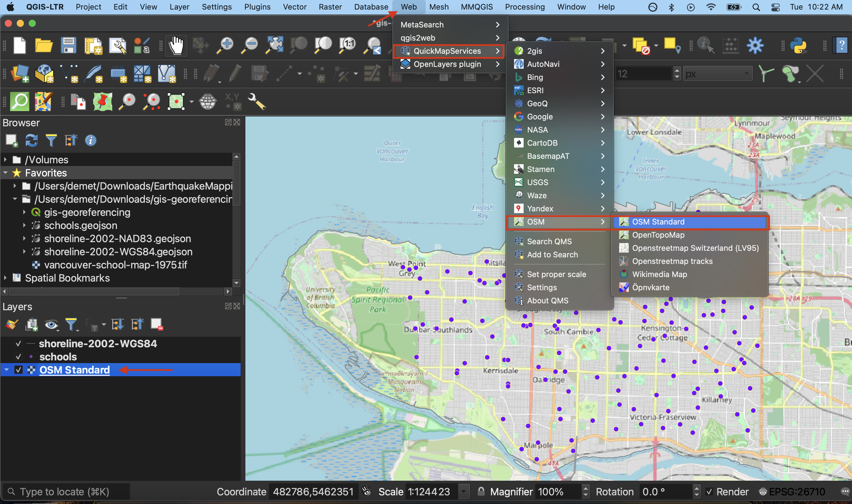The image size is (852, 504).
Task: Open Browser properties info icon
Action: click(91, 140)
